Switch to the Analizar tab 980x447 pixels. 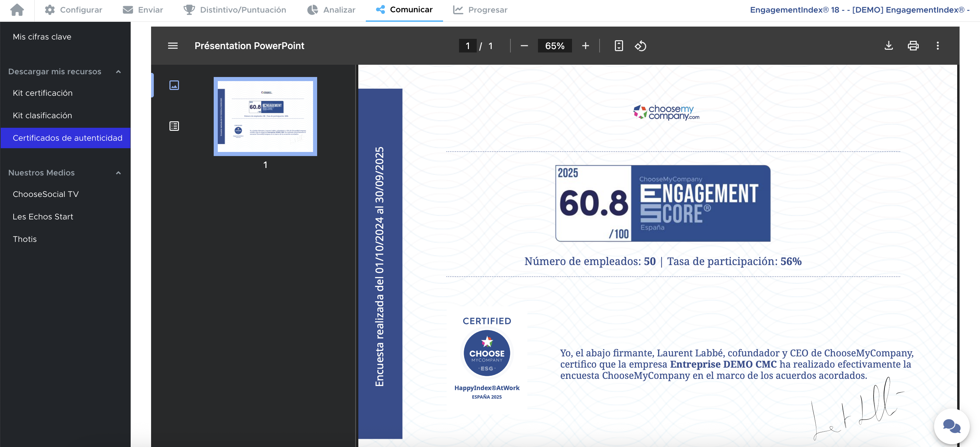tap(331, 10)
